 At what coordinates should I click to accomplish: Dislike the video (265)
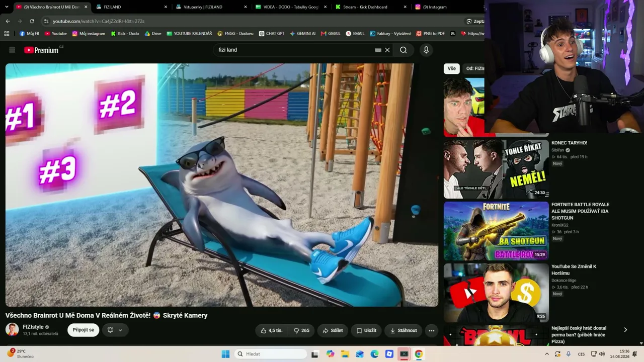point(301,330)
